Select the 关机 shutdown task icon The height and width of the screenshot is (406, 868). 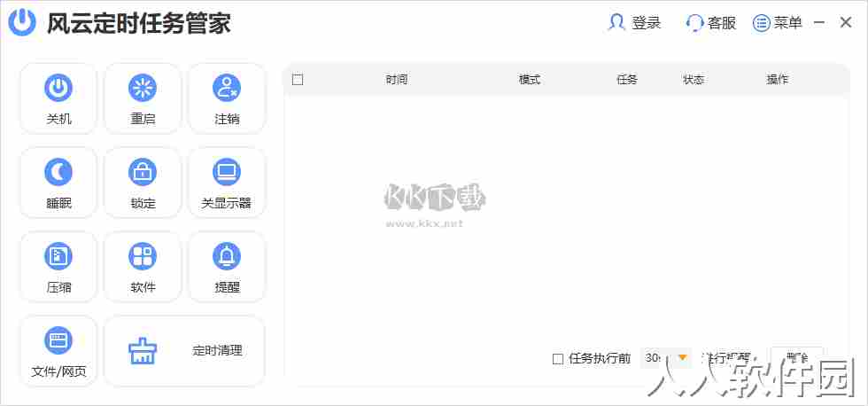58,88
